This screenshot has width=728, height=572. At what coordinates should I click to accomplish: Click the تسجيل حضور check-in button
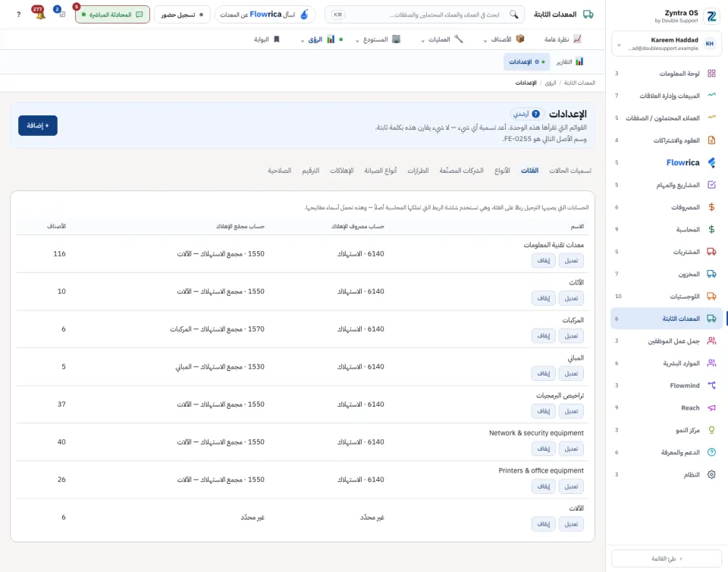tap(182, 14)
